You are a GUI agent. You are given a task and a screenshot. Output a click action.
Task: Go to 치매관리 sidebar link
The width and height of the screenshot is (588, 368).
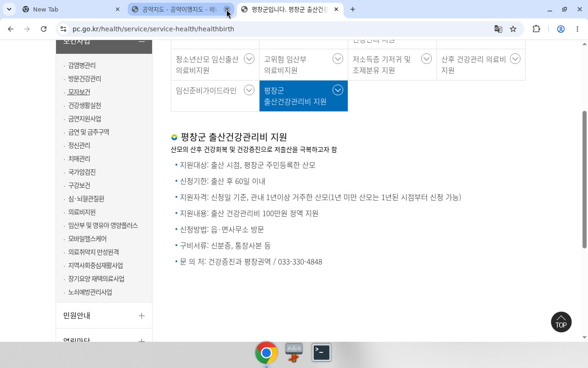point(79,159)
